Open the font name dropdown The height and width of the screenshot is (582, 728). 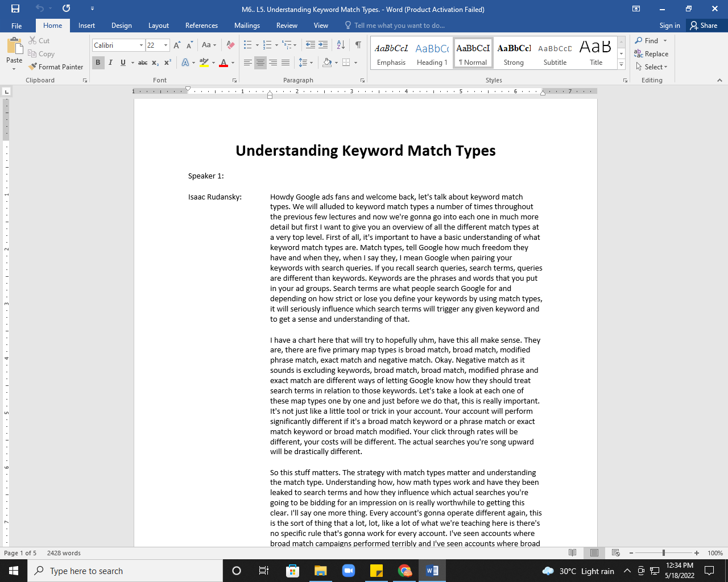pos(141,45)
